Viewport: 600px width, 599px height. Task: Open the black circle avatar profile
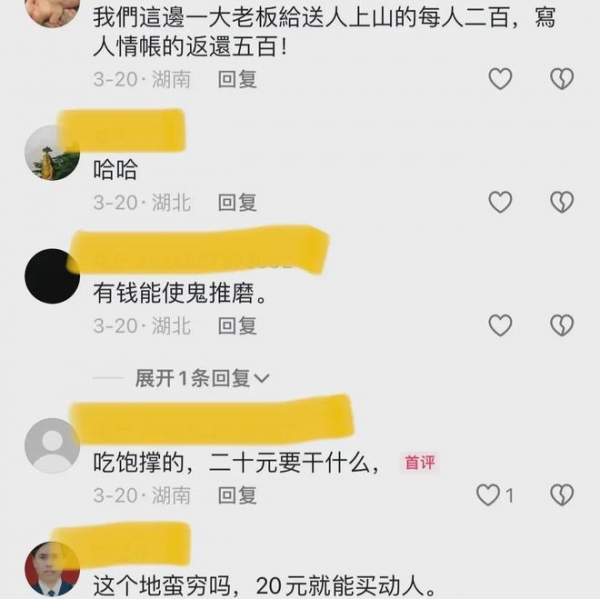coord(52,276)
